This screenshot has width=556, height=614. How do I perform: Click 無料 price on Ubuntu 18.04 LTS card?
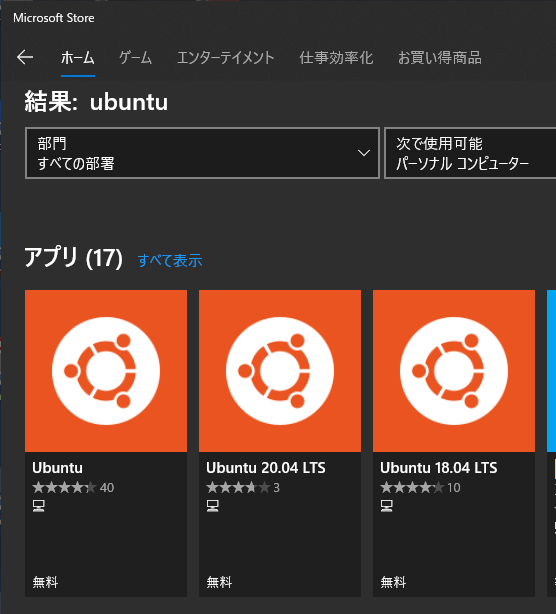[393, 582]
